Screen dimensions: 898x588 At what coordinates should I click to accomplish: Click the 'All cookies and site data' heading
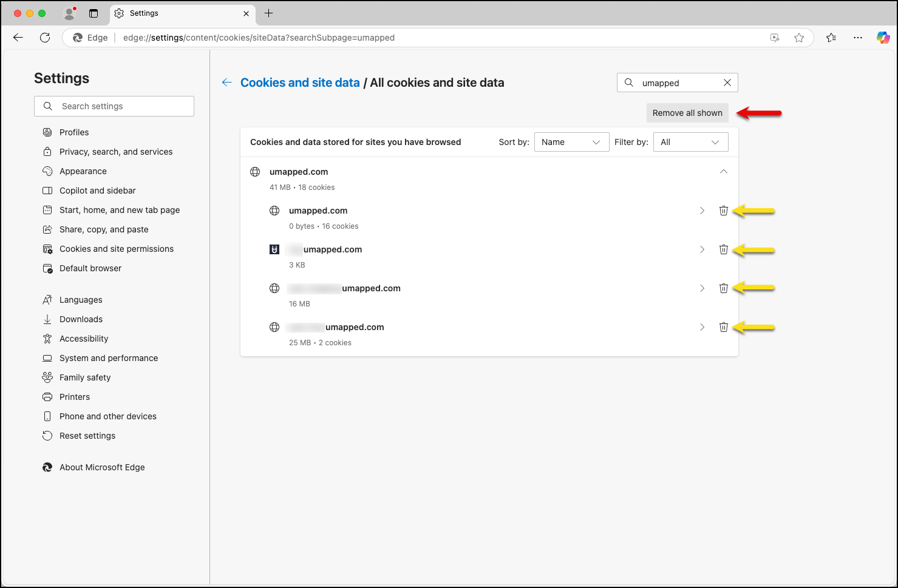pos(437,83)
